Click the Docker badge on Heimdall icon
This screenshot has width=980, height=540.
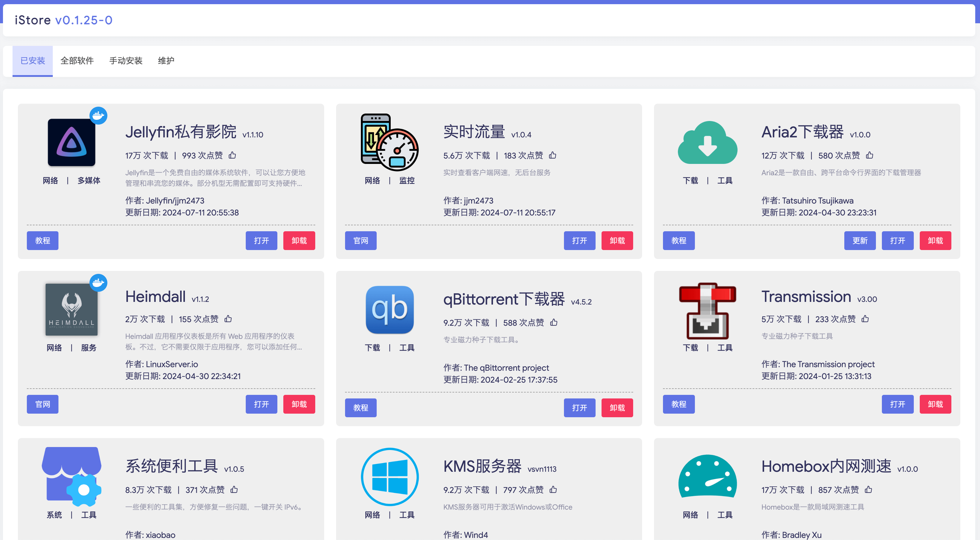point(98,283)
